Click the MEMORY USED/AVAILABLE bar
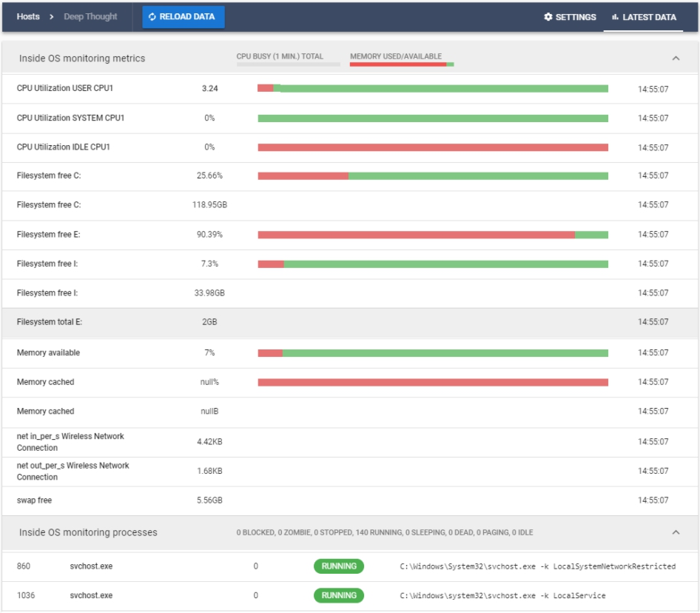Viewport: 700px width, 613px height. click(x=402, y=64)
